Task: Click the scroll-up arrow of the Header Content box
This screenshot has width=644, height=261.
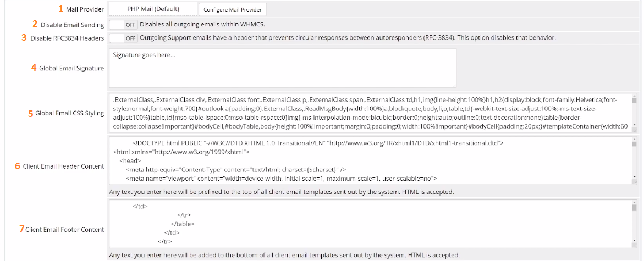Action: pyautogui.click(x=634, y=141)
